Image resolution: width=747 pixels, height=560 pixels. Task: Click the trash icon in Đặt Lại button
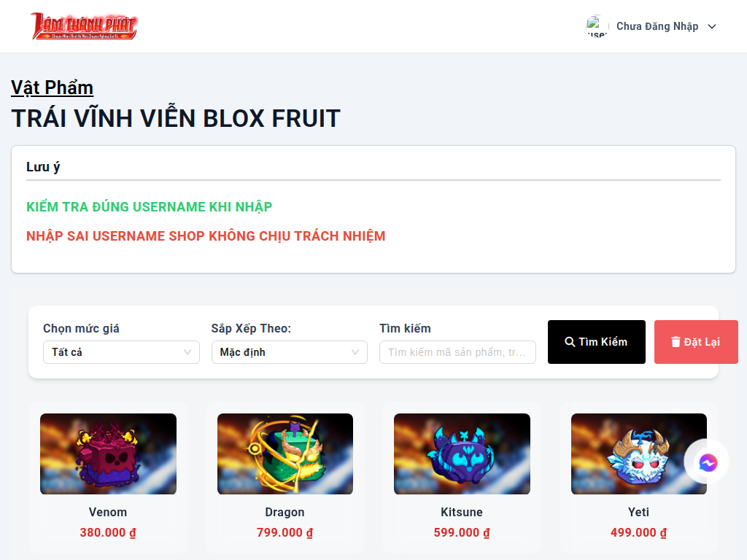[676, 342]
